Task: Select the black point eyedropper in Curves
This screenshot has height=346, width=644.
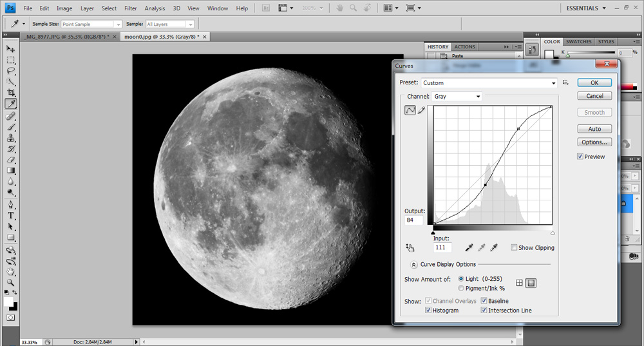Action: tap(469, 247)
